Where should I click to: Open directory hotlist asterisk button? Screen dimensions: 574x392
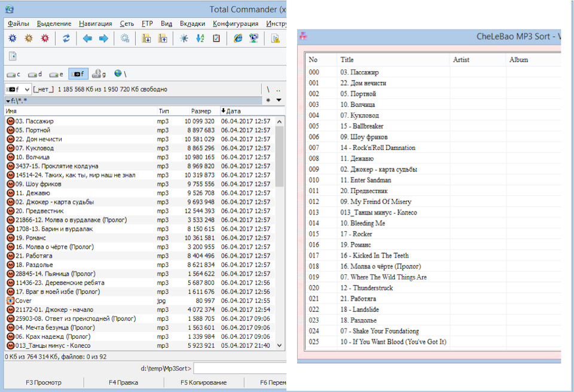(x=268, y=100)
